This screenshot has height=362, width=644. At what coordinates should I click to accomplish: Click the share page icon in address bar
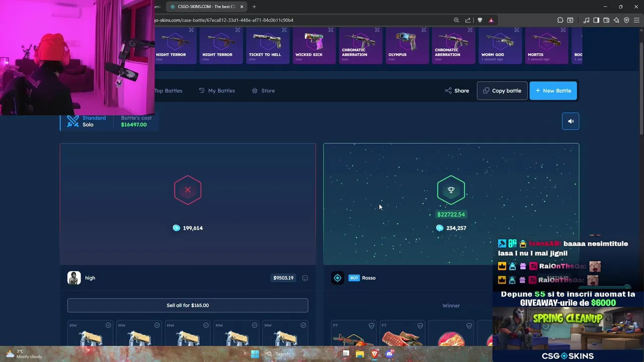pos(468,20)
